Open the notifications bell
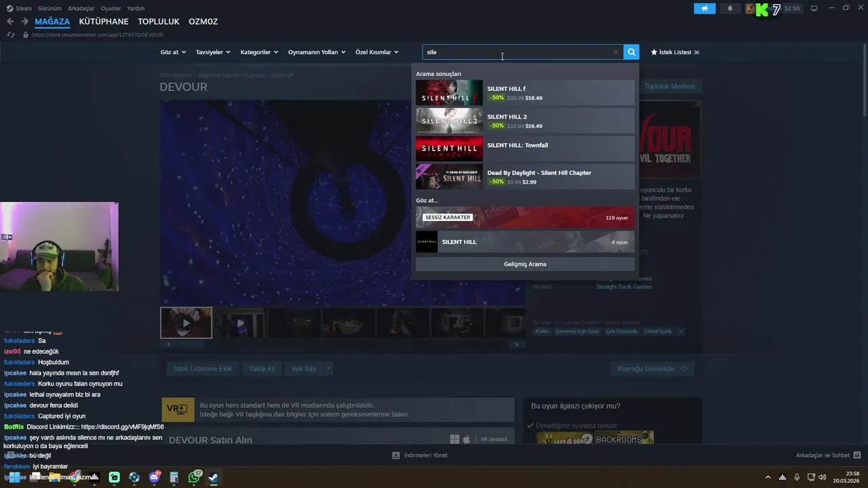868x488 pixels. click(730, 8)
